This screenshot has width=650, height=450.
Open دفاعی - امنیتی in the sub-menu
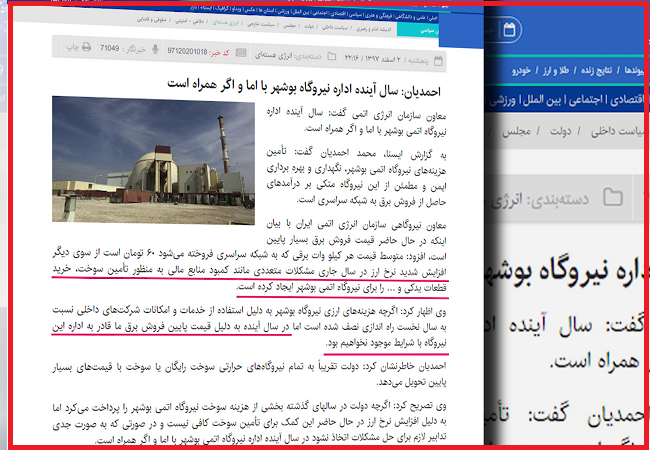[189, 21]
